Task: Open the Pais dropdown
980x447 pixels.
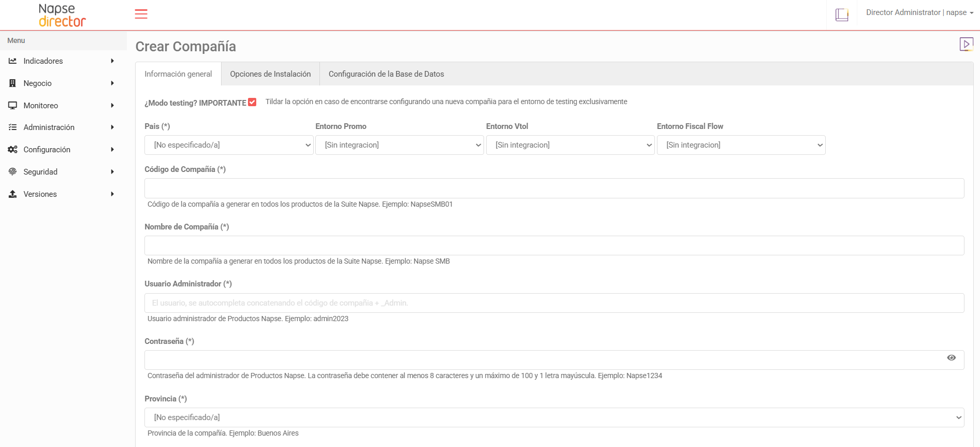Action: click(229, 145)
